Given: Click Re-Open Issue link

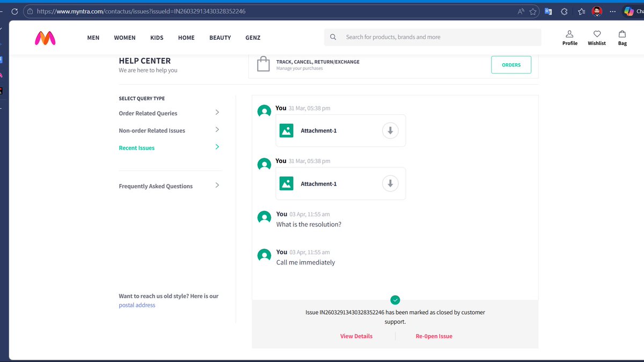Looking at the screenshot, I should tap(434, 336).
